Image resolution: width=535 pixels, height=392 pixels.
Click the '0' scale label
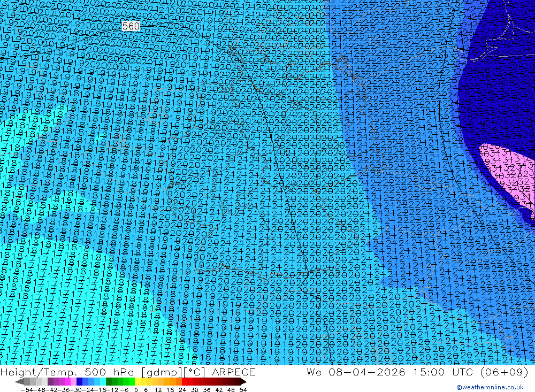(136, 390)
